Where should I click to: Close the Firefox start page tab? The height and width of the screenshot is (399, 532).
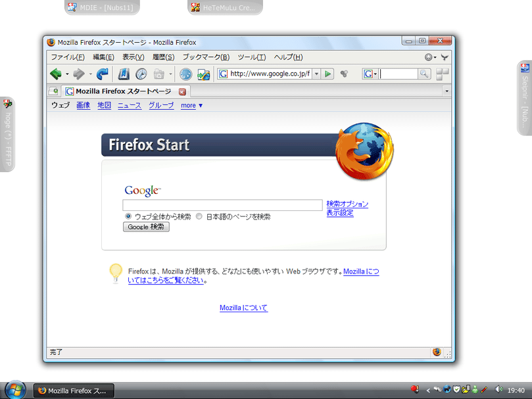[x=182, y=91]
